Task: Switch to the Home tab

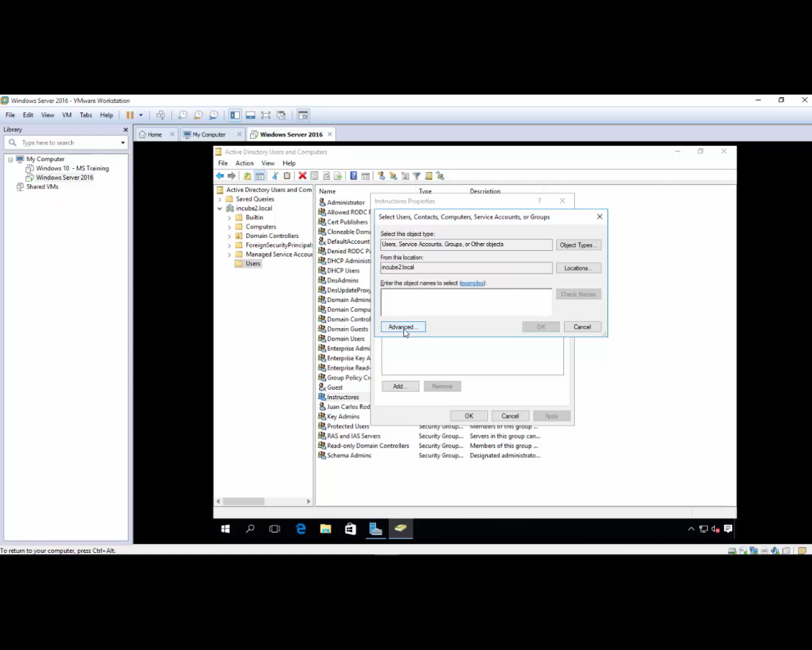Action: coord(156,135)
